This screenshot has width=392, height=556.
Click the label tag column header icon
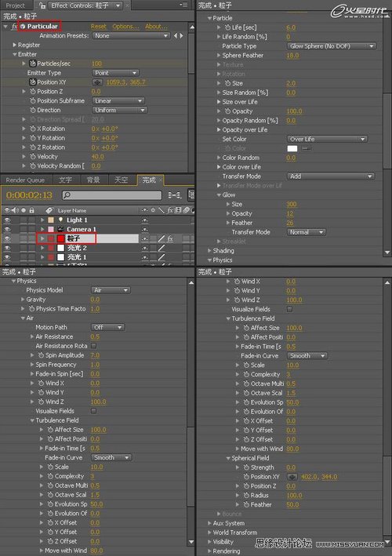point(49,210)
